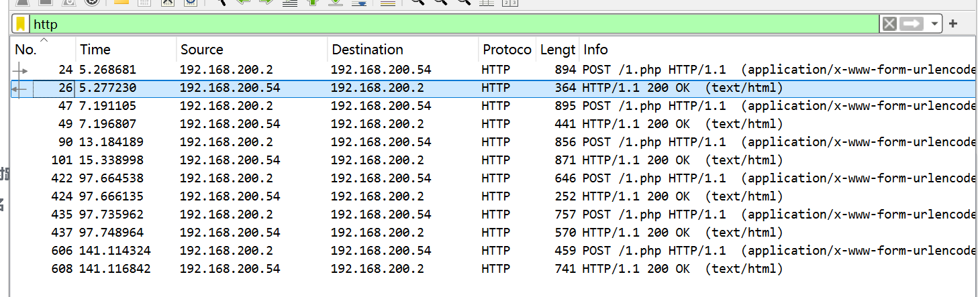Focus the display filter field containing http
This screenshot has height=297, width=980.
[x=456, y=24]
